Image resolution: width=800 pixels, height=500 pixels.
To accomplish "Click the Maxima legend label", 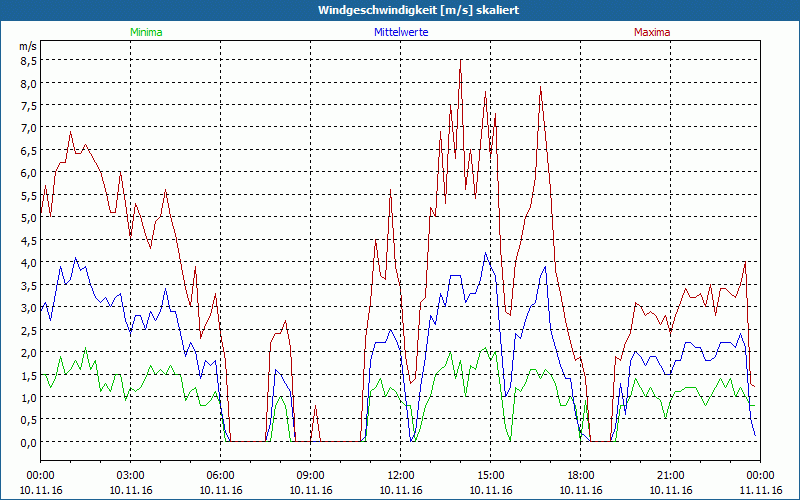I will (x=652, y=32).
